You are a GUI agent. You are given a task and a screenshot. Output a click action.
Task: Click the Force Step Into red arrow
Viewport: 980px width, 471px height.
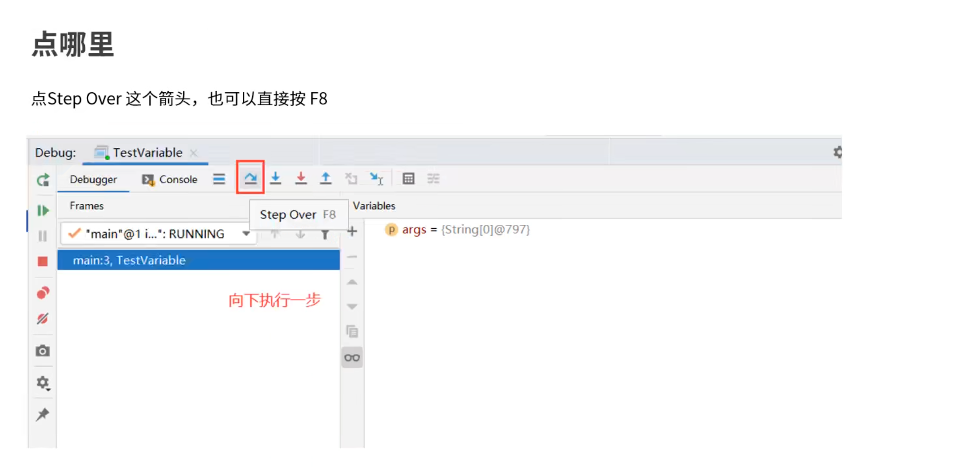click(x=301, y=178)
